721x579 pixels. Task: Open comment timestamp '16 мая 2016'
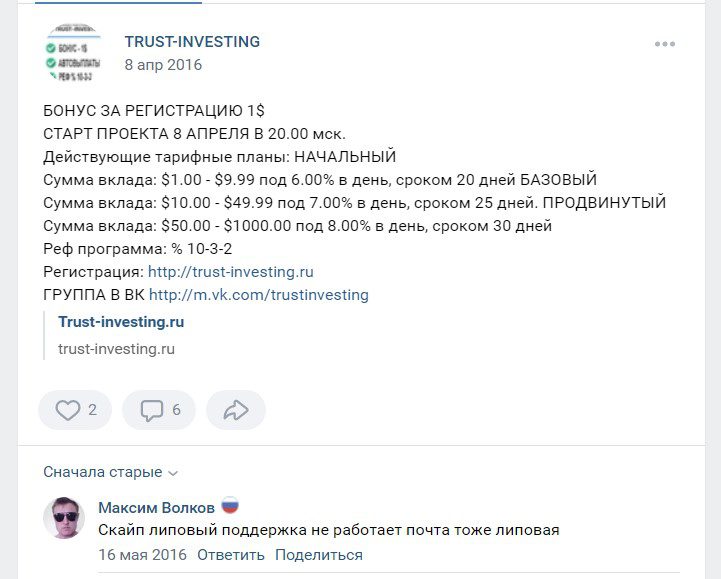(x=142, y=554)
